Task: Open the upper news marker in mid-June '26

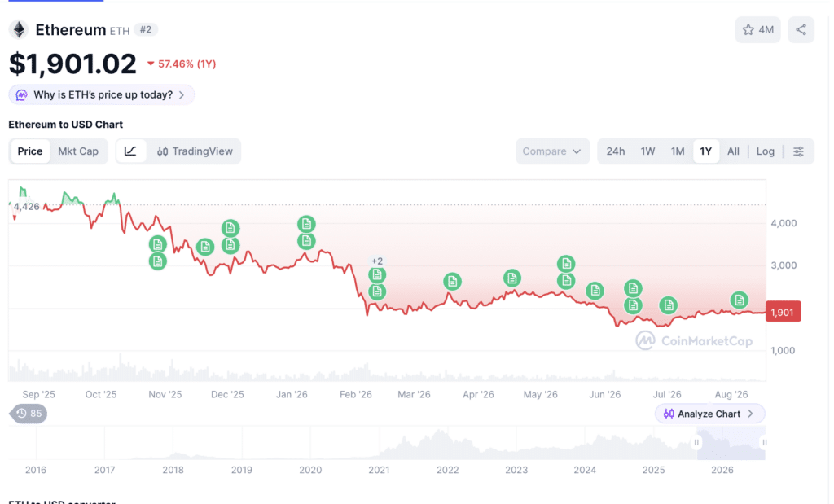Action: click(x=633, y=289)
